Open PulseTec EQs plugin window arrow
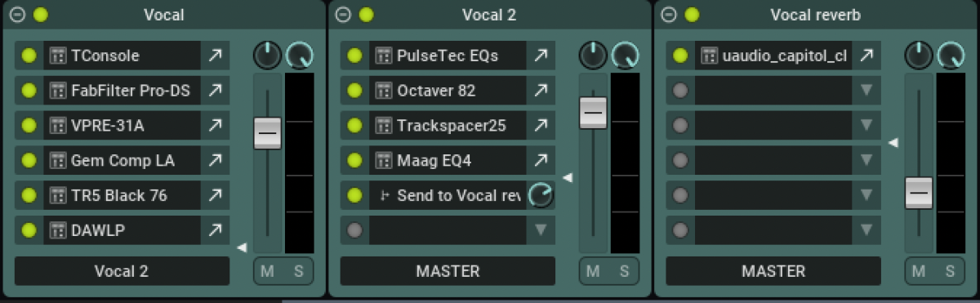The width and height of the screenshot is (980, 303). pos(541,56)
